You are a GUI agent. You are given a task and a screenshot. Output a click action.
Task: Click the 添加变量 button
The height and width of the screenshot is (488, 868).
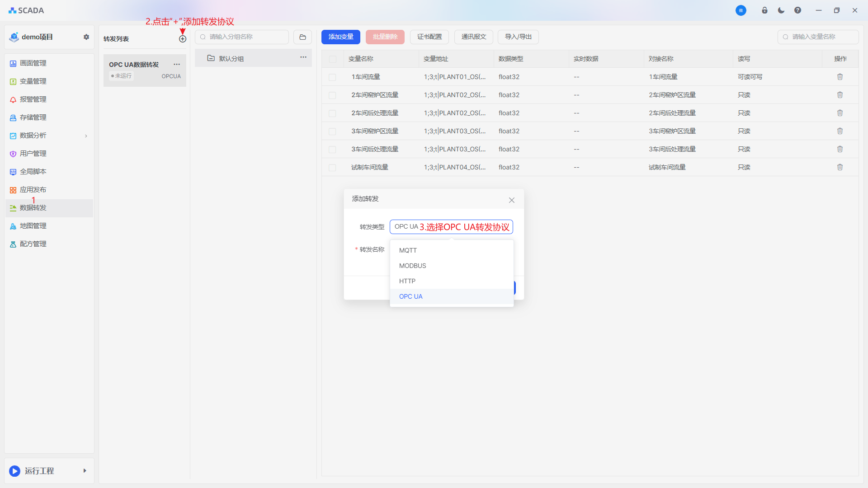[x=340, y=37]
